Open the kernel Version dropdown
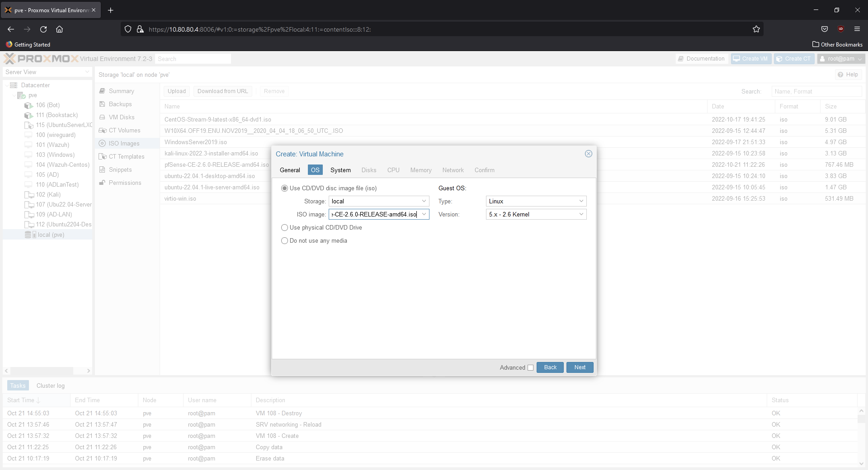Viewport: 868px width, 470px height. [x=581, y=214]
